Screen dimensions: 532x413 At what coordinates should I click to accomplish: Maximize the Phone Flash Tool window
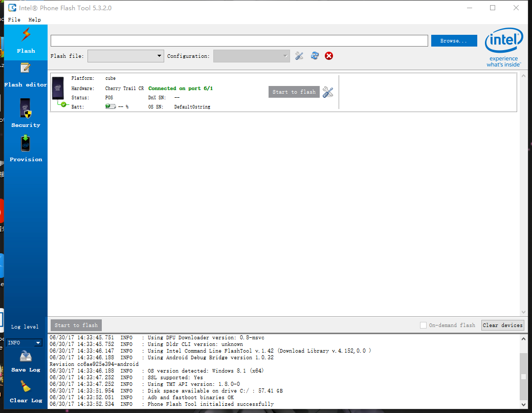(493, 8)
